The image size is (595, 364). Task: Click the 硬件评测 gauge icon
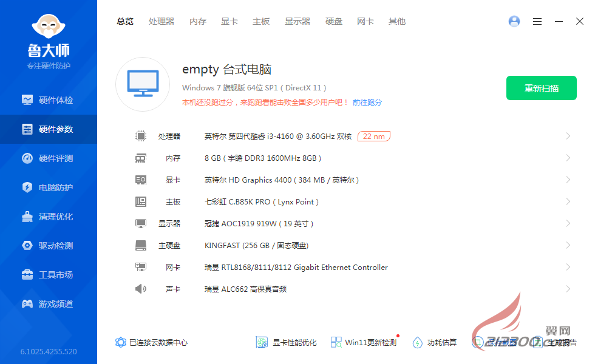27,158
